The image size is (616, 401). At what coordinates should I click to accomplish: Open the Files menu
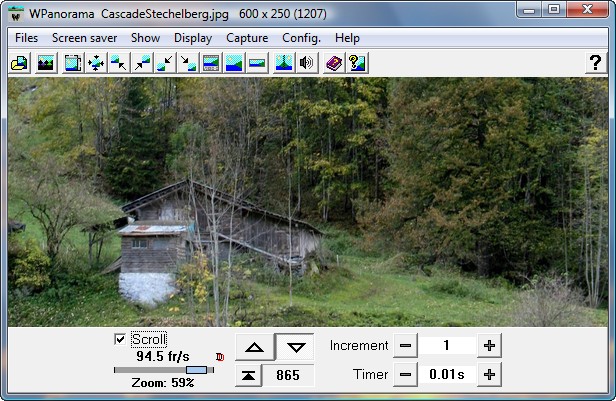click(x=26, y=38)
